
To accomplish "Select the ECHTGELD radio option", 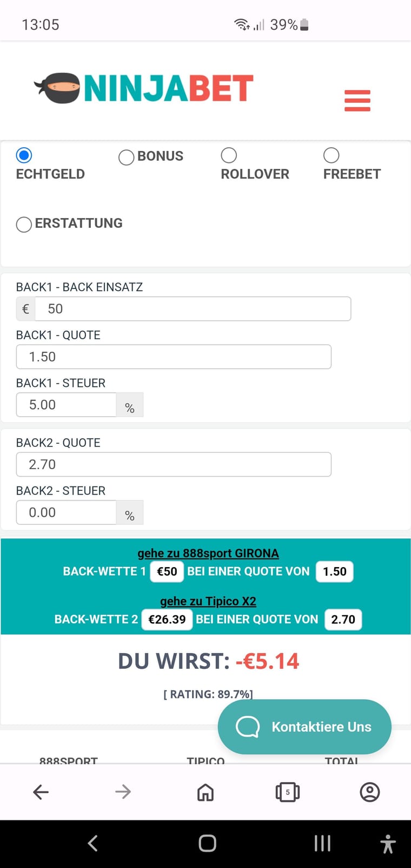I will (24, 155).
